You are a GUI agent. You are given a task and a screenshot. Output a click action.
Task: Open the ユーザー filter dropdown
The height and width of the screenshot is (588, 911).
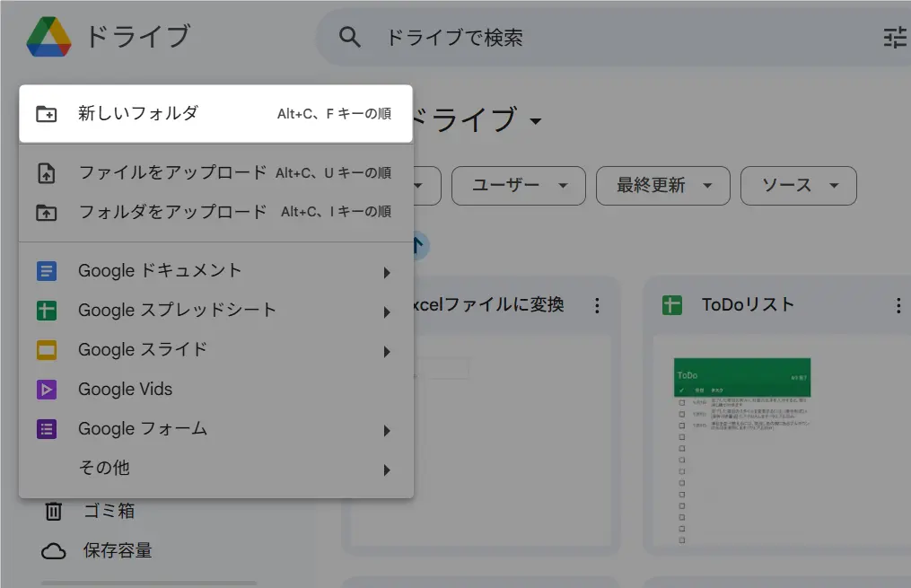click(518, 186)
